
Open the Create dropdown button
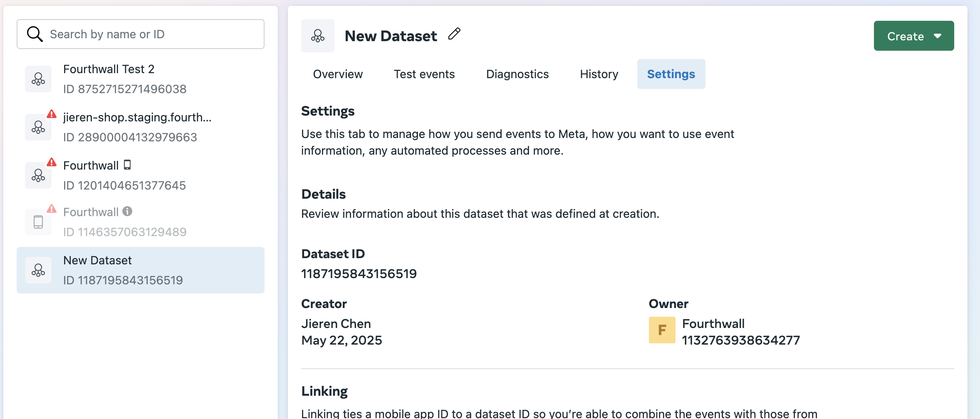pos(914,36)
